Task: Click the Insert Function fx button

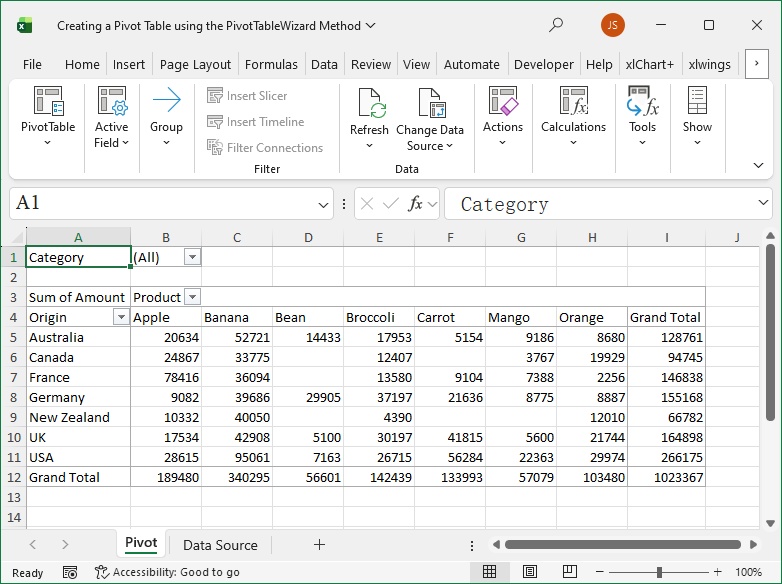Action: point(415,203)
